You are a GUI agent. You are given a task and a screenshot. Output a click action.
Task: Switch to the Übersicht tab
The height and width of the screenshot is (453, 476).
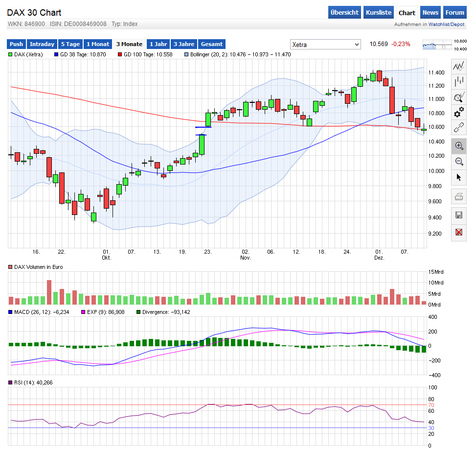pyautogui.click(x=344, y=12)
